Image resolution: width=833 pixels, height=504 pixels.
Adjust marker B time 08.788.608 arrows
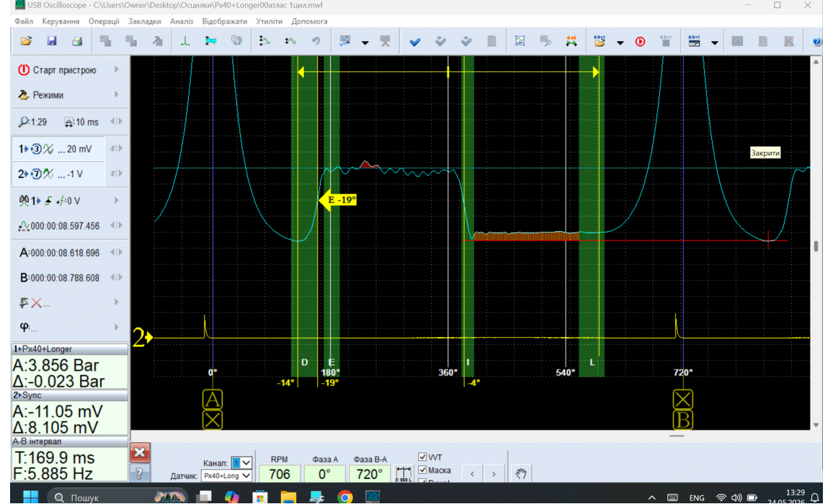117,277
